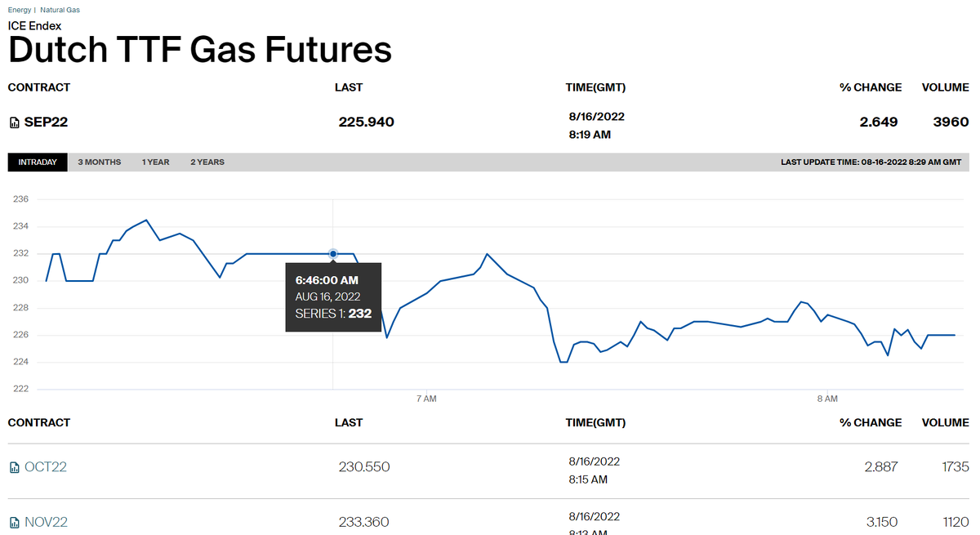Open the Natural Gas breadcrumb link
The width and height of the screenshot is (980, 535).
(60, 10)
